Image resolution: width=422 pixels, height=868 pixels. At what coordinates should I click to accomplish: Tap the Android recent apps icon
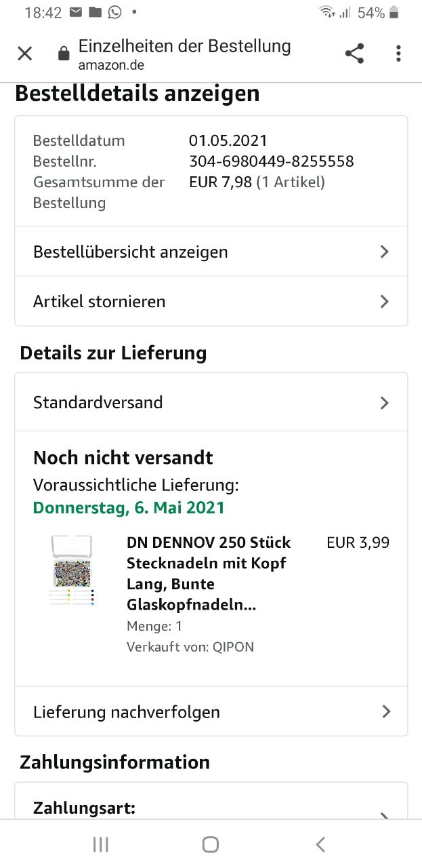click(x=101, y=844)
